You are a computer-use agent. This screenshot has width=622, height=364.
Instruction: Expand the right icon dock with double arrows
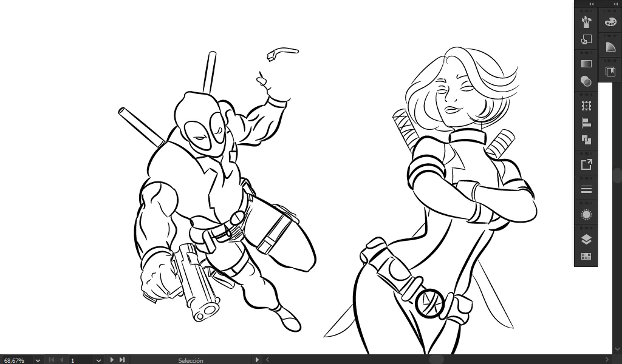[x=616, y=4]
